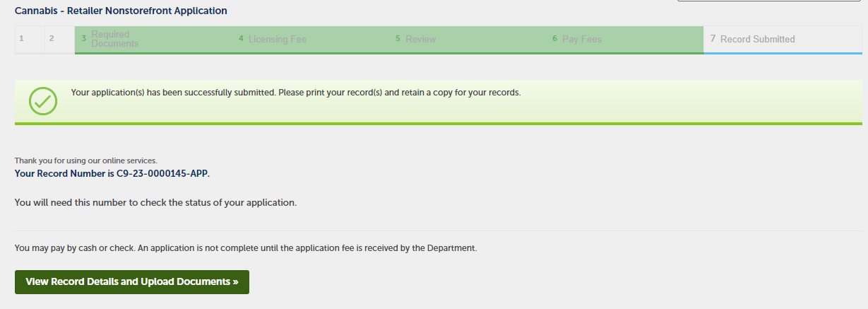Click the 'Thank you for using our online services' text
Viewport: 868px width, 309px height.
(85, 161)
